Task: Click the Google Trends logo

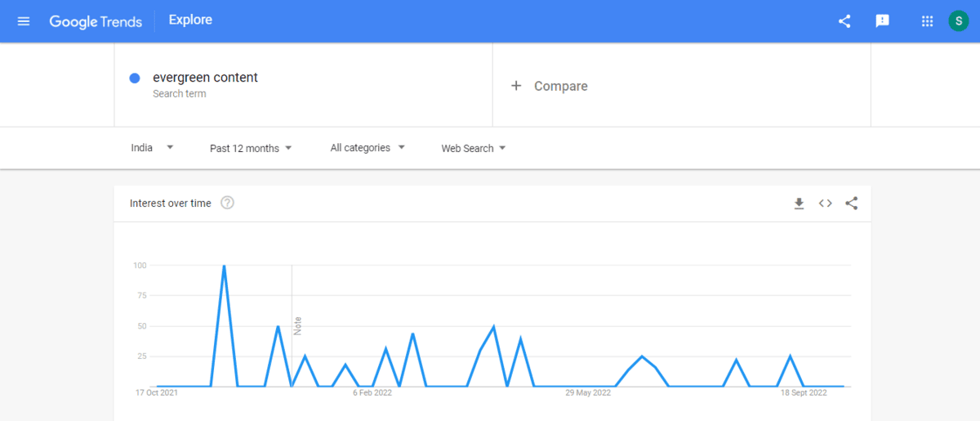Action: (x=96, y=21)
